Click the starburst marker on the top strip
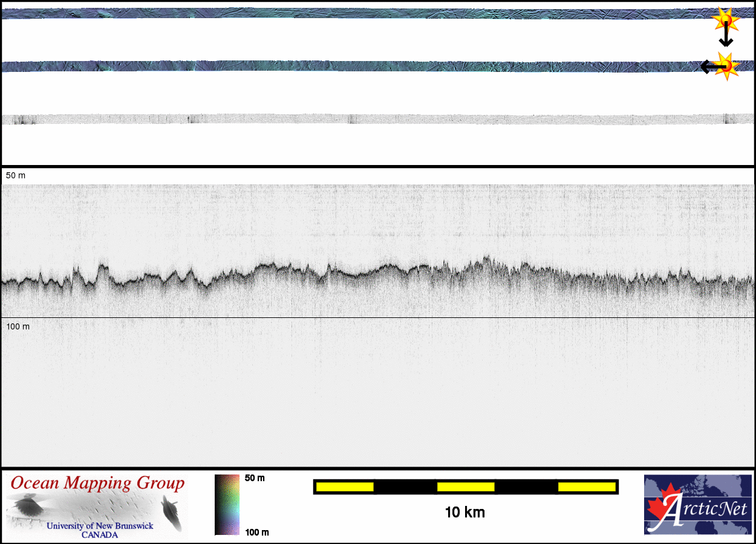 click(726, 20)
